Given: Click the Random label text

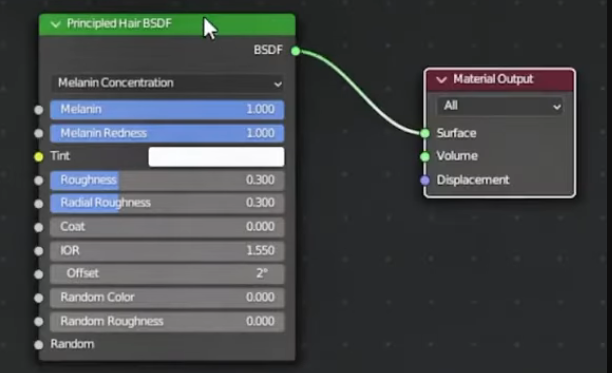Looking at the screenshot, I should [x=73, y=344].
